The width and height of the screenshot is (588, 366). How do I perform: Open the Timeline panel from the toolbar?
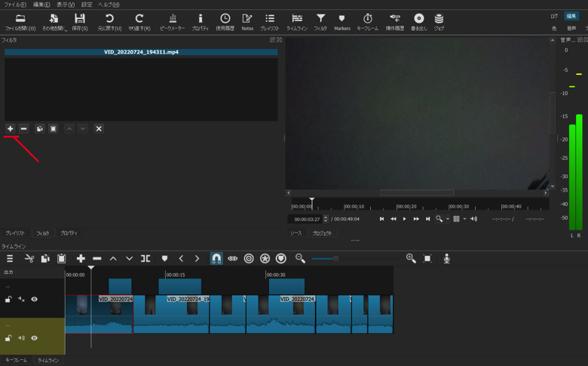(x=297, y=22)
